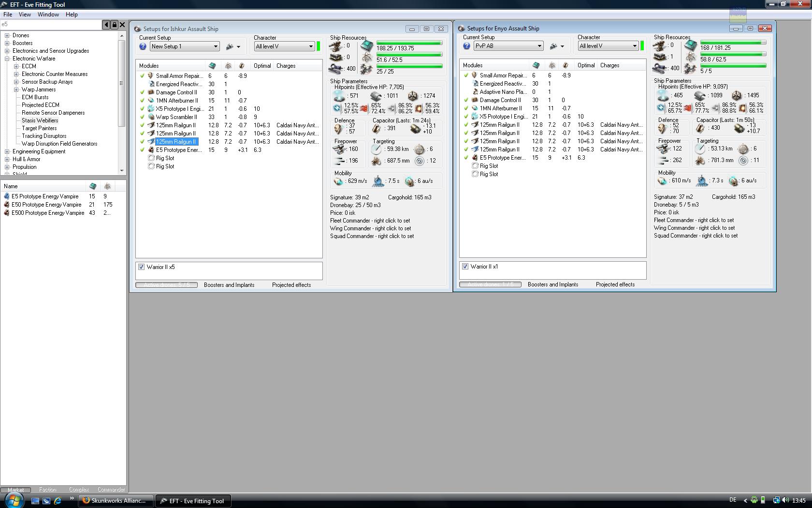The height and width of the screenshot is (508, 812).
Task: Open Boosters and Implants in the Enyo window
Action: pos(553,284)
